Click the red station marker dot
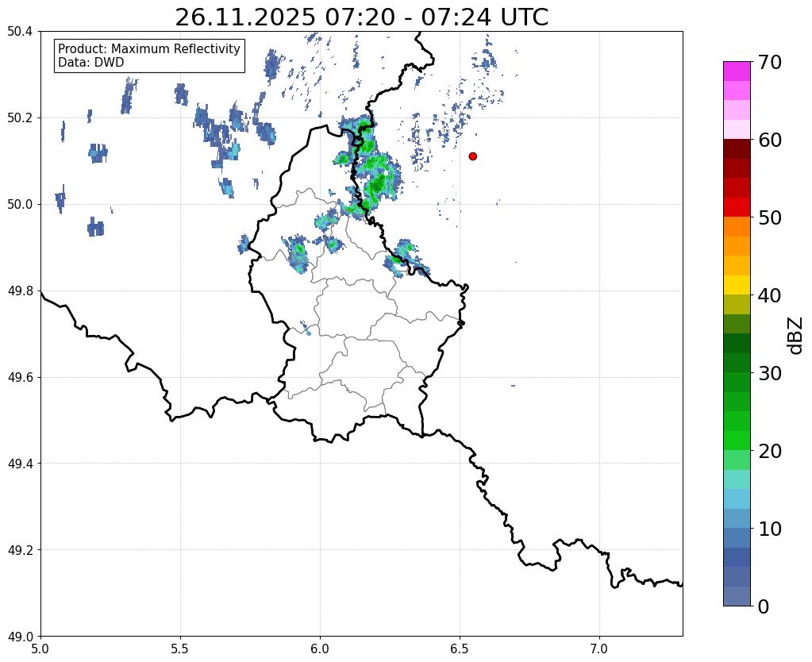 click(x=472, y=156)
